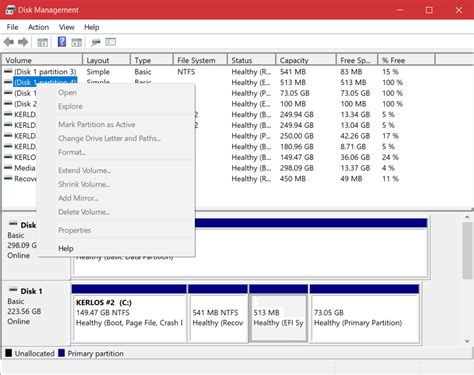Select the 541 MB NTFS recovery partition block
The width and height of the screenshot is (474, 375).
tap(218, 313)
